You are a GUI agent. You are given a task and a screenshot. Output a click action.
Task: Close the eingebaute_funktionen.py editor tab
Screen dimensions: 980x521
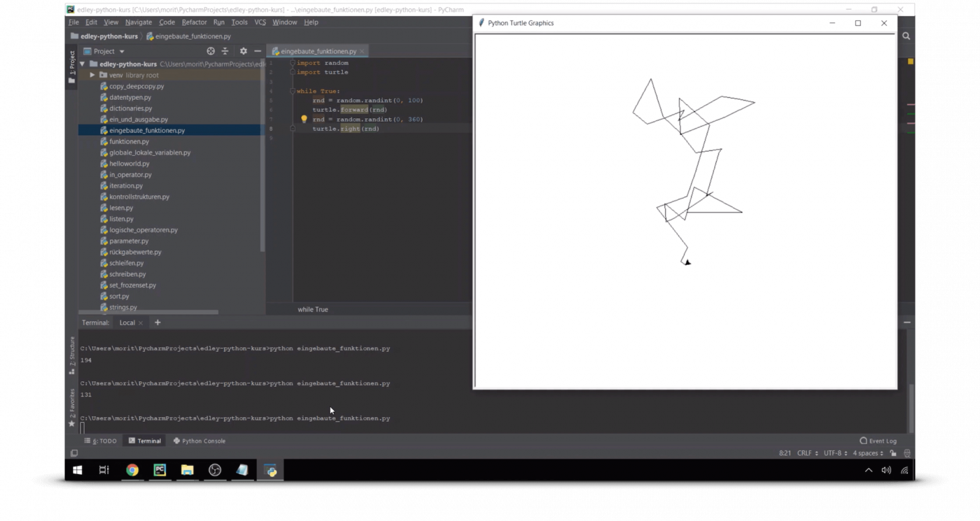point(362,51)
